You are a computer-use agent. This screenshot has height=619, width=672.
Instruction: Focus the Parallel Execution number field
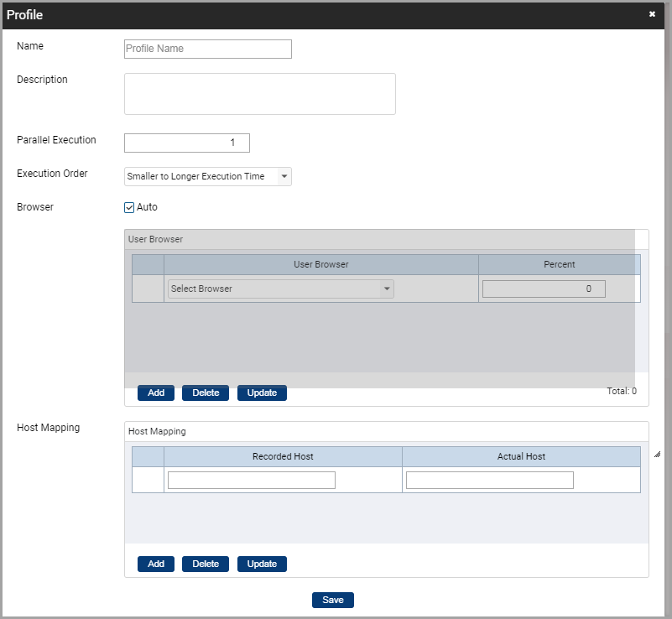pyautogui.click(x=187, y=143)
